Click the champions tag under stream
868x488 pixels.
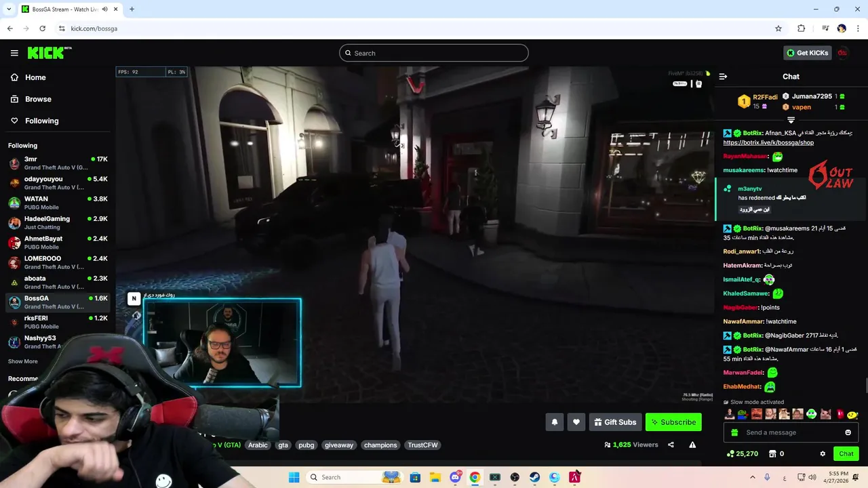pos(380,445)
